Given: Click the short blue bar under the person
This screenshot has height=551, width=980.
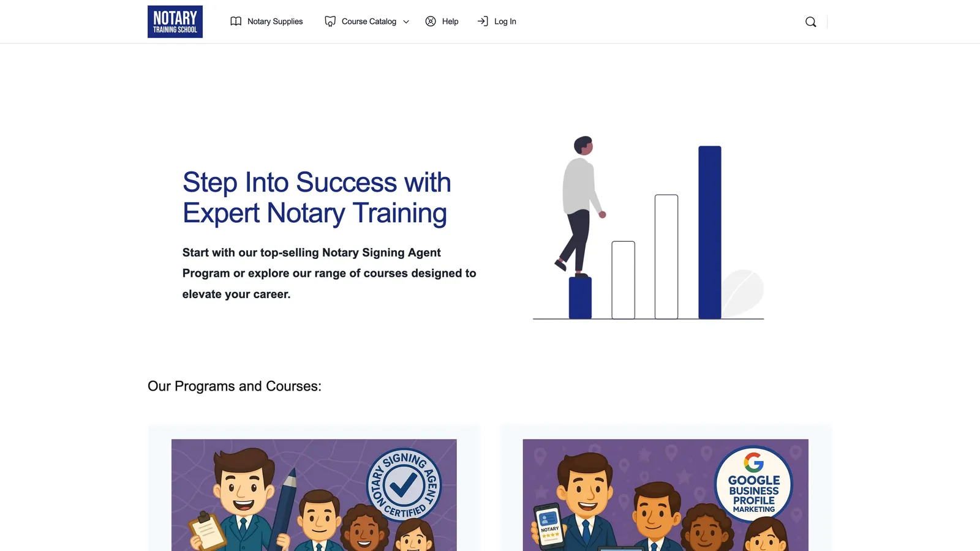Looking at the screenshot, I should tap(580, 298).
